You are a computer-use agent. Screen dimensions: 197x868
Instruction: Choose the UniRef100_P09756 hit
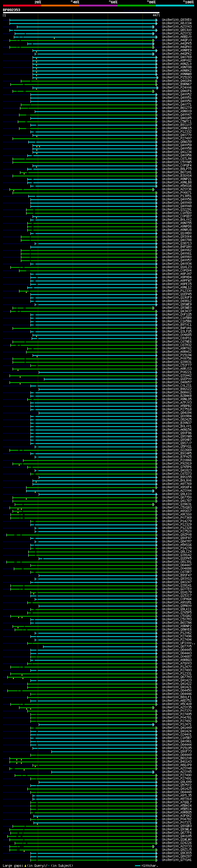[176, 358]
